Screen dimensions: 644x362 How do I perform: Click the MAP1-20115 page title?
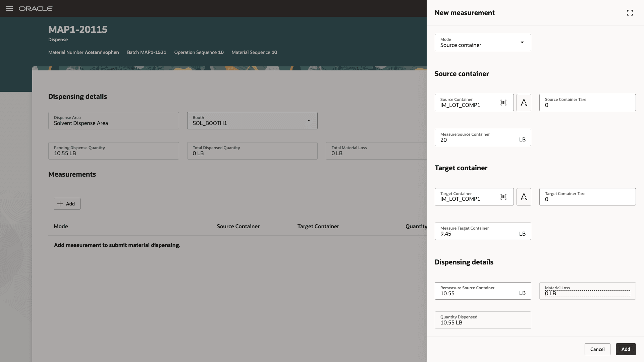[x=78, y=29]
